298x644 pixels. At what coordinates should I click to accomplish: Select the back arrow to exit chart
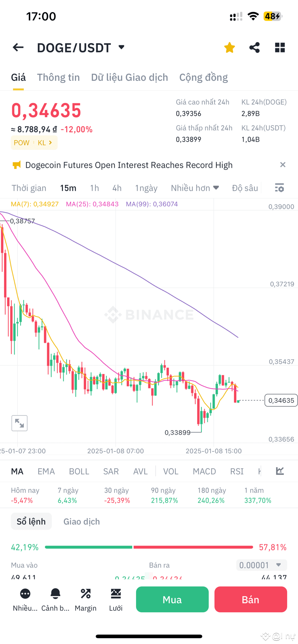tap(18, 47)
